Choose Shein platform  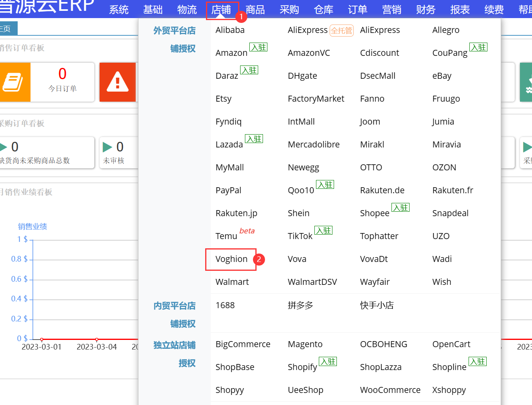(x=299, y=213)
